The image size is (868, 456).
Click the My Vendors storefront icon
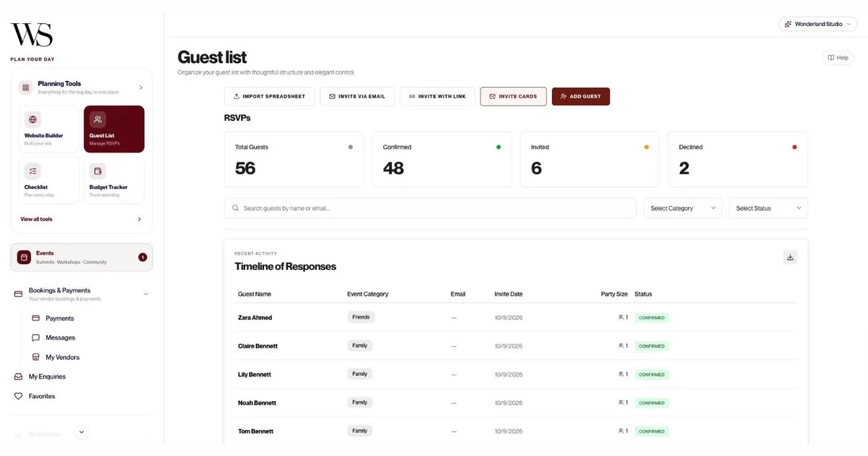[36, 357]
